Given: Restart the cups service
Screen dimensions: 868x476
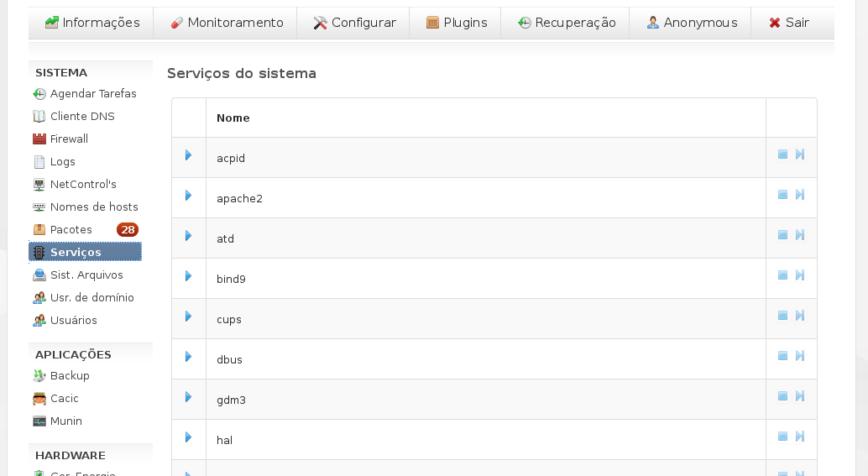Looking at the screenshot, I should (x=800, y=316).
